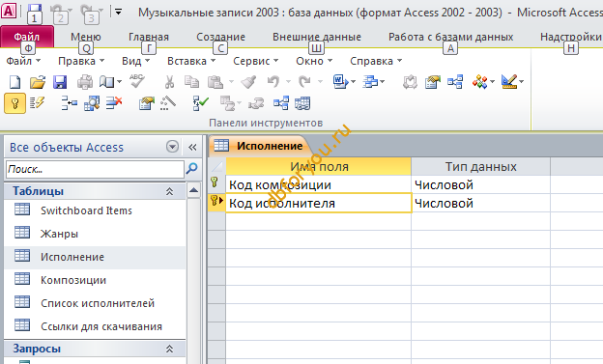Click the Format Painter brush icon

tap(248, 82)
